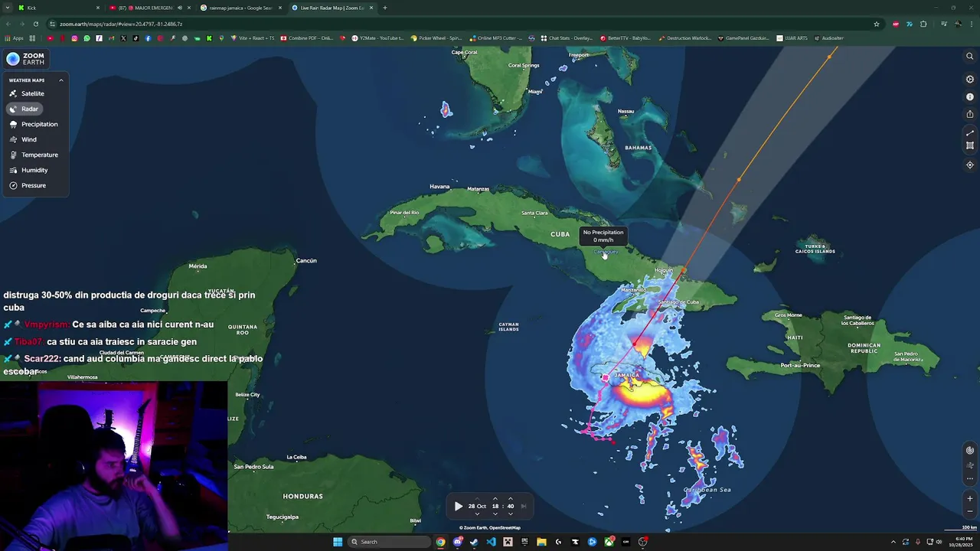The image size is (980, 551).
Task: Click the Havana city label
Action: (x=439, y=187)
